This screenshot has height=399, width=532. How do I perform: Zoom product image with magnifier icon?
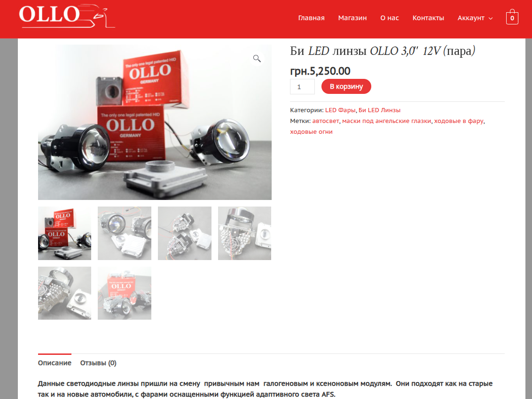coord(257,59)
